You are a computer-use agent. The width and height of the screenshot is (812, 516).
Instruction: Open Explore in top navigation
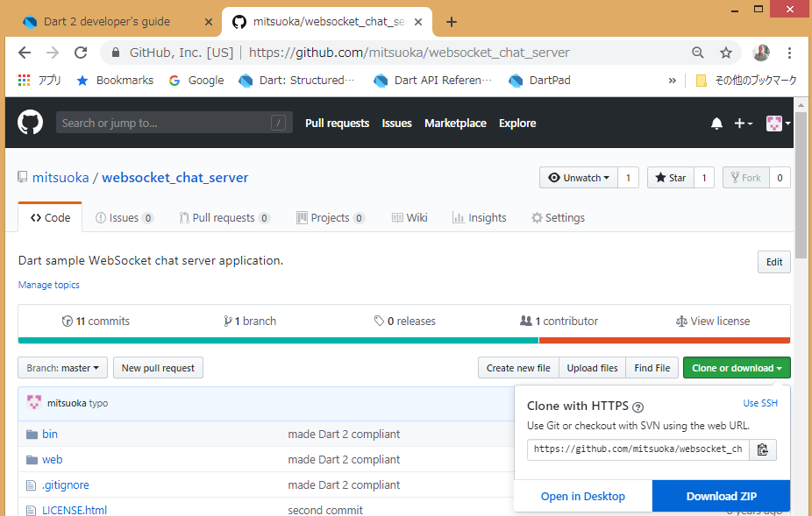point(517,124)
